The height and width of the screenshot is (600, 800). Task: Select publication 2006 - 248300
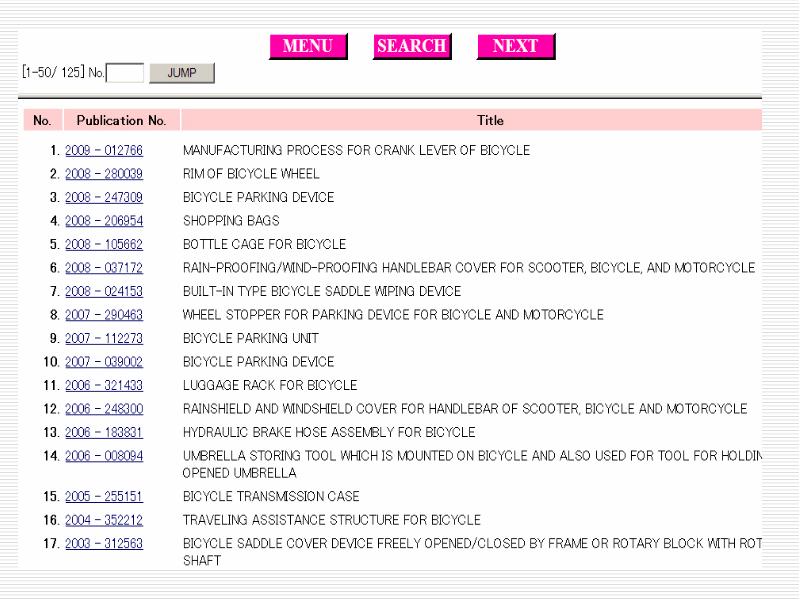point(103,409)
